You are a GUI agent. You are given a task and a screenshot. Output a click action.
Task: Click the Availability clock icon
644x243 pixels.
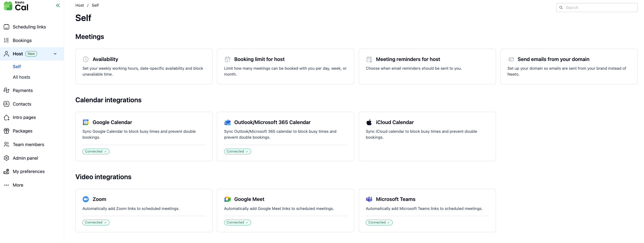click(x=86, y=59)
